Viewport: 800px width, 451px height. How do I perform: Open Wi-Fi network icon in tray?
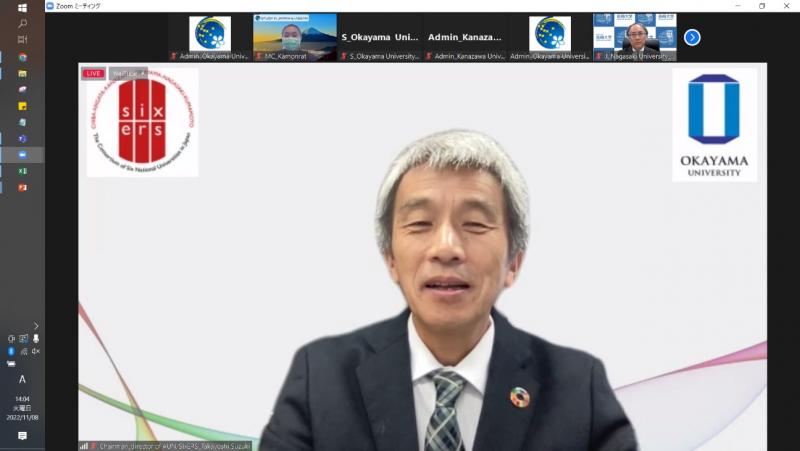click(23, 351)
